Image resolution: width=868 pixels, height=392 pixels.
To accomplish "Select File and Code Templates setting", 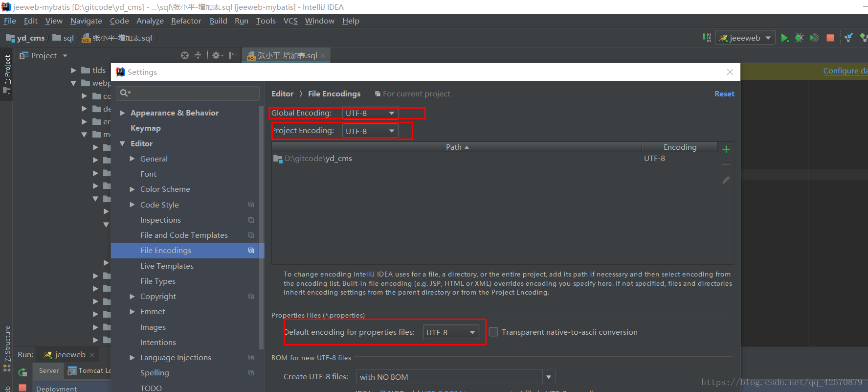I will point(184,235).
